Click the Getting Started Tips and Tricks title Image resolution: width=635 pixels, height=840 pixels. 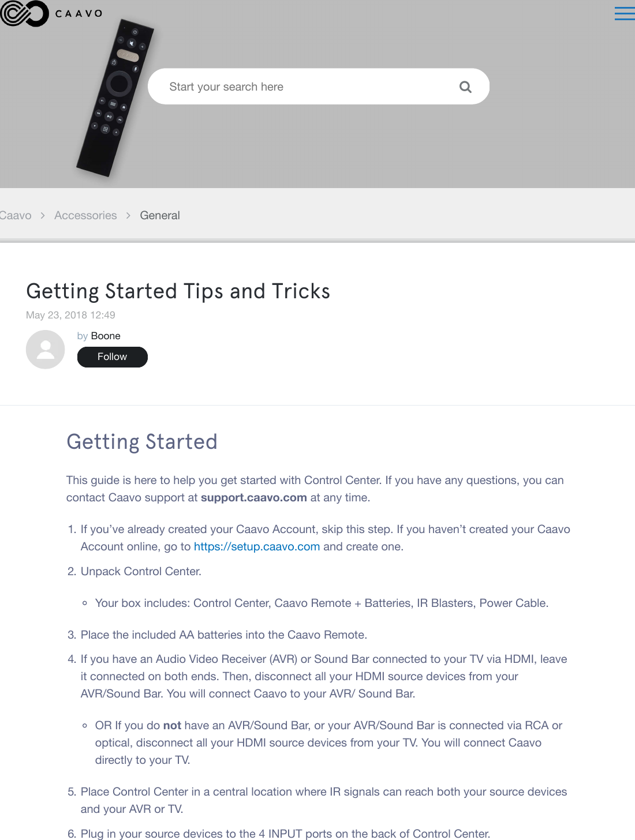[178, 291]
